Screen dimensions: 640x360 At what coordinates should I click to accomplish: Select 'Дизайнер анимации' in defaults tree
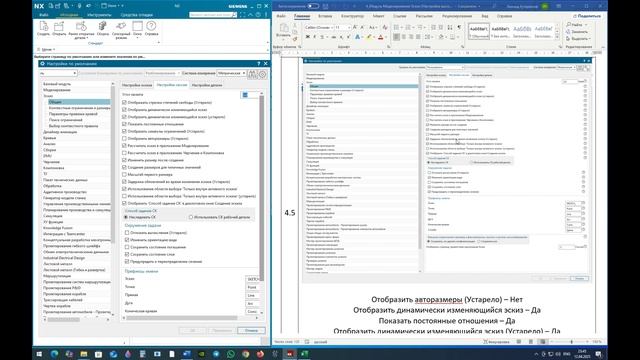pyautogui.click(x=60, y=132)
